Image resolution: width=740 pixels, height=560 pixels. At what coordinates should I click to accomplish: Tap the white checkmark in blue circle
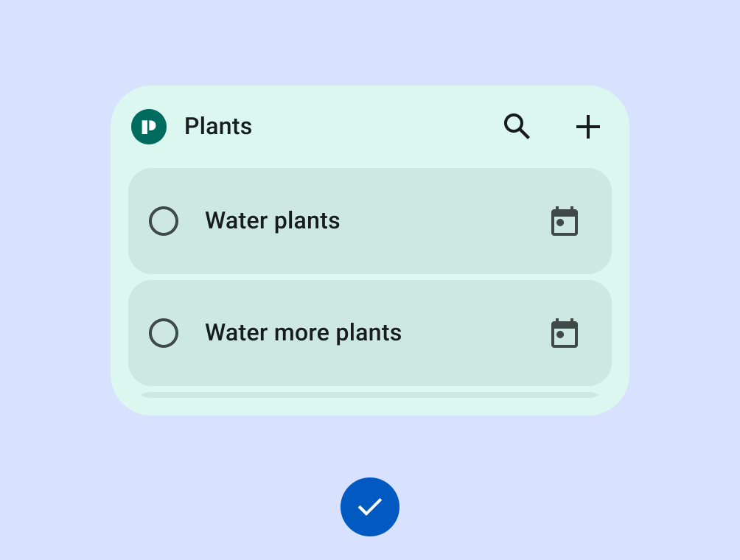[x=370, y=507]
